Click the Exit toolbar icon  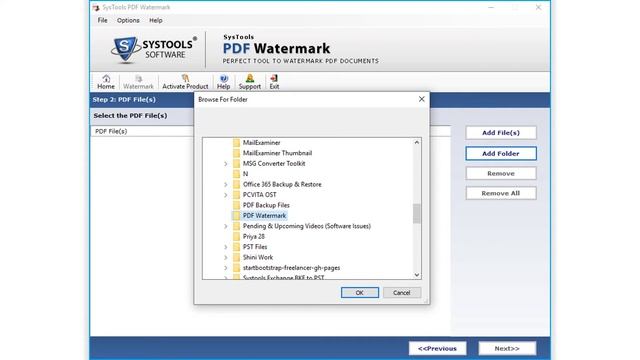click(274, 82)
